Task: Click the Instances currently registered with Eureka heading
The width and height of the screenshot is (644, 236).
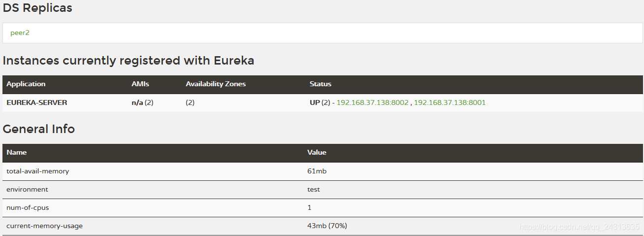Action: (129, 61)
